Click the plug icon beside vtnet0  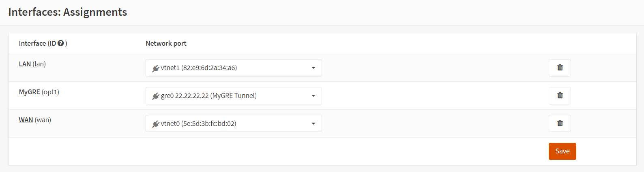(156, 124)
